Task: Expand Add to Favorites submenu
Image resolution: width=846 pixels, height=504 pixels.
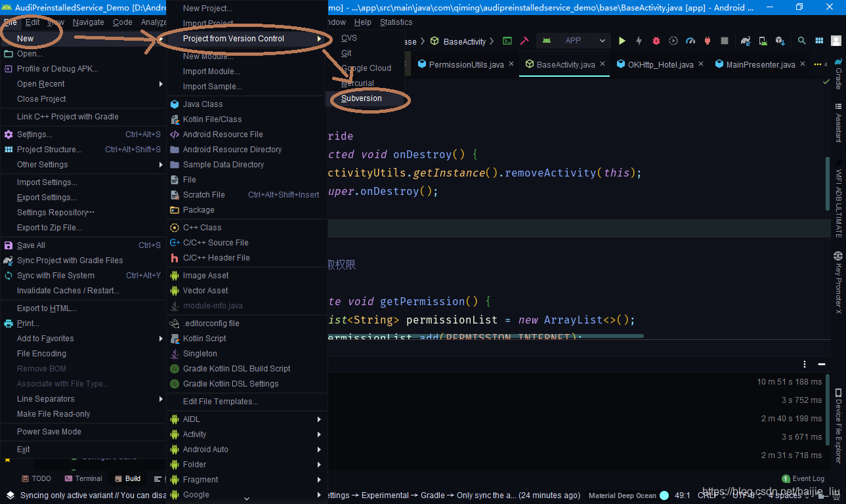Action: (82, 339)
